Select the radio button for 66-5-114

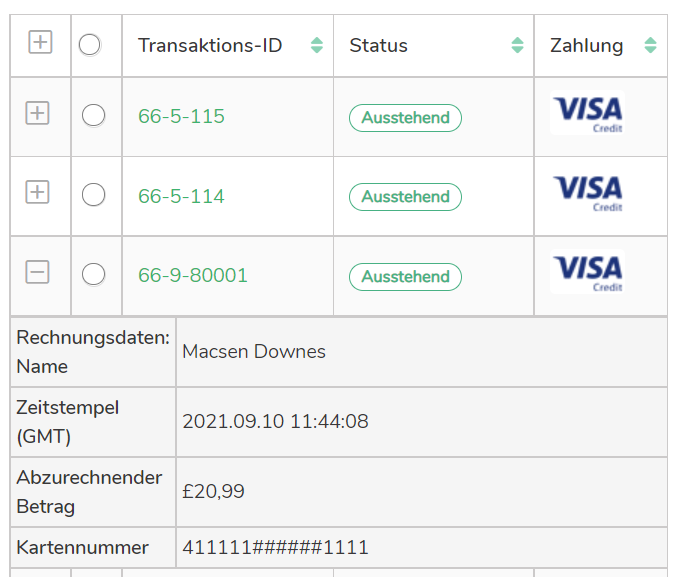tap(93, 194)
